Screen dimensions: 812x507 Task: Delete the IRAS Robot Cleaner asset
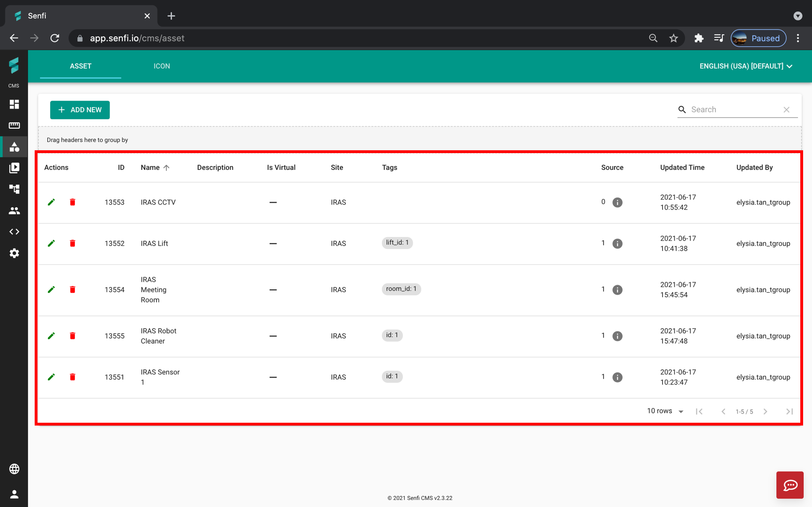click(73, 336)
